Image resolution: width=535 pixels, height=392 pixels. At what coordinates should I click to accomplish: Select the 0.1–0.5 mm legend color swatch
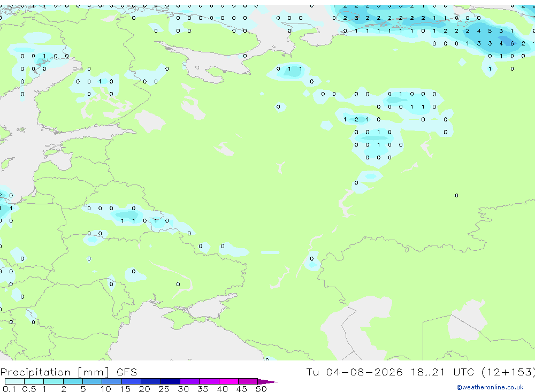click(14, 381)
